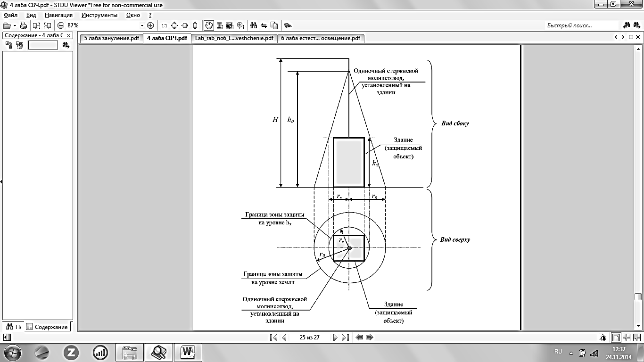The height and width of the screenshot is (362, 644).
Task: Select the text selection tool
Action: point(219,25)
